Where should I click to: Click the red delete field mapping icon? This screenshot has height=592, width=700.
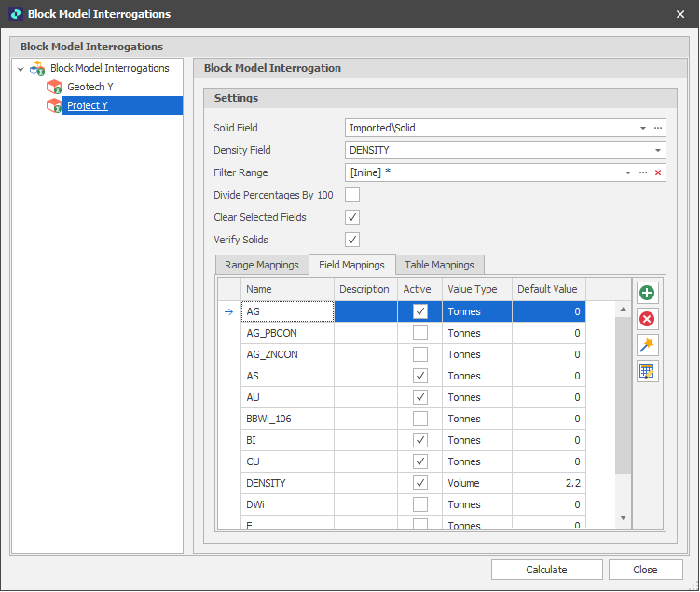(647, 319)
